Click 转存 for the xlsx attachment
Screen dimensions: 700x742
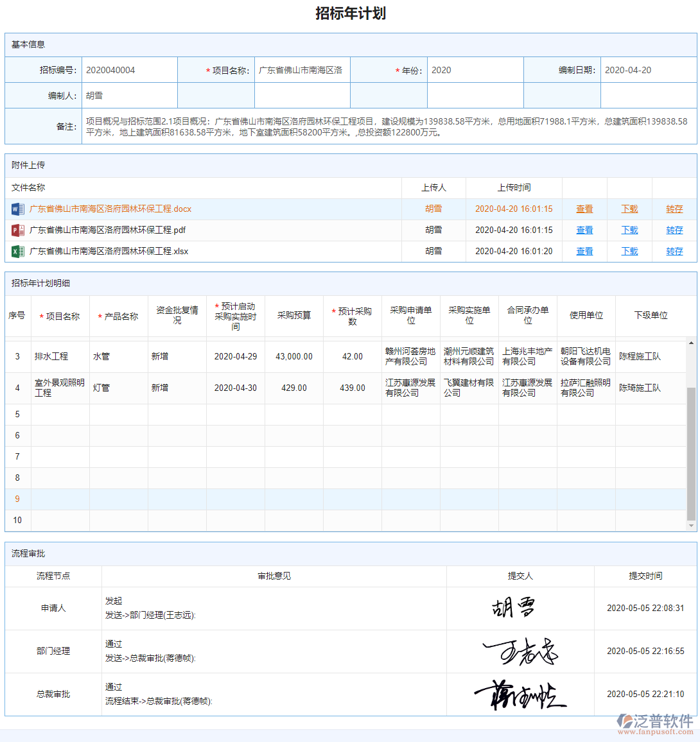[674, 251]
